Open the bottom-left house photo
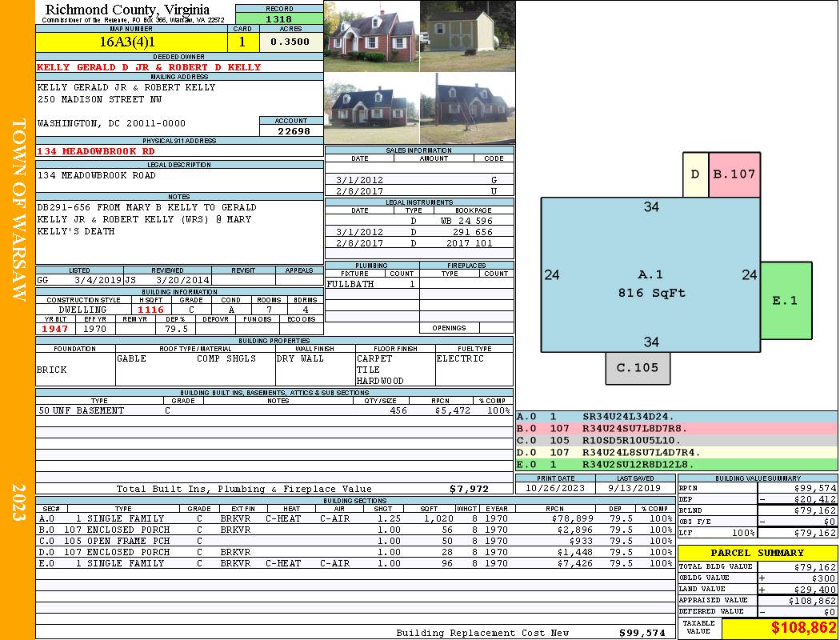 click(x=372, y=108)
